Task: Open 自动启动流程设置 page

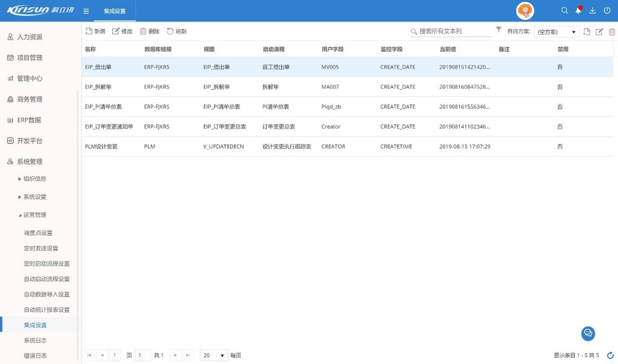Action: point(46,279)
